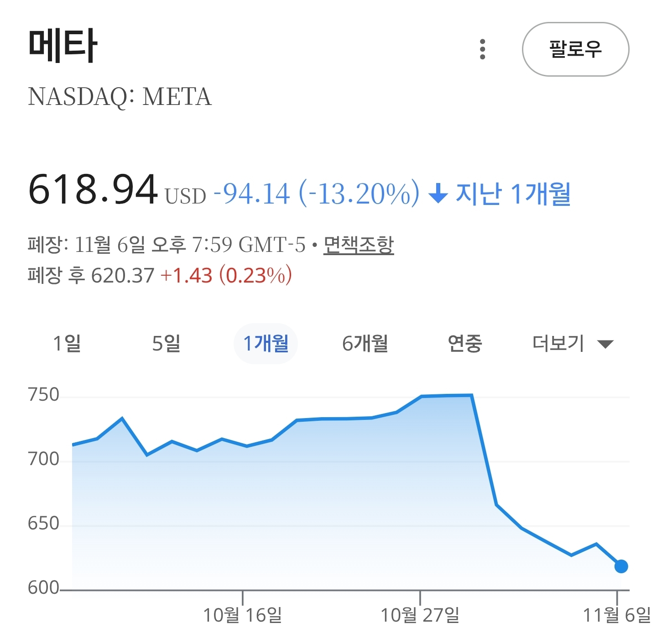Viewport: 657px width, 644px height.
Task: Click the blue down-arrow trend icon
Action: point(438,193)
